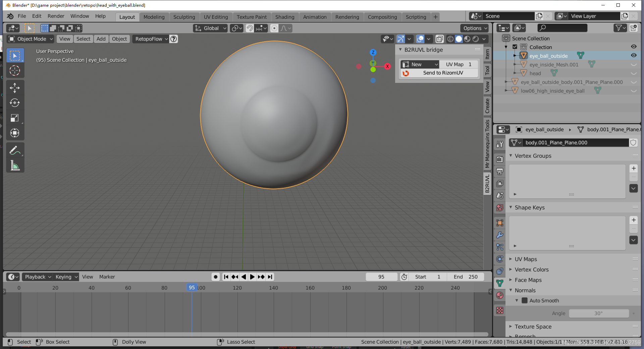
Task: Open the viewport Add menu
Action: click(x=101, y=39)
